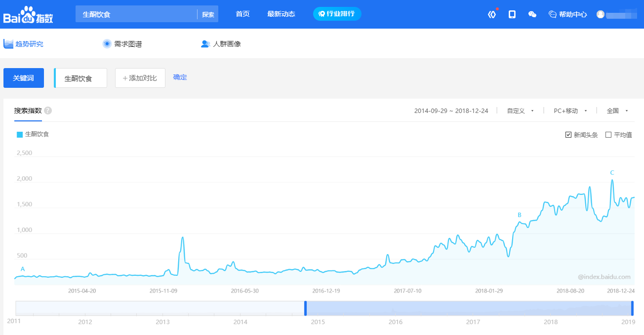Viewport: 644px width, 335px height.
Task: Open the mobile phone icon in header
Action: (512, 14)
